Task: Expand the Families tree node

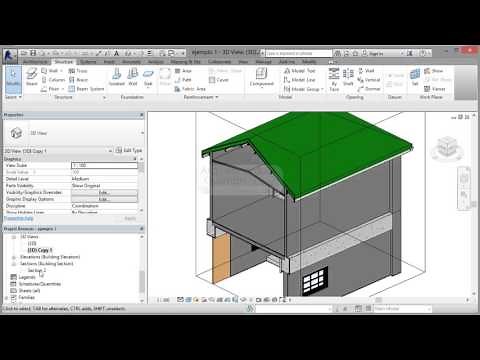Action: coord(7,297)
